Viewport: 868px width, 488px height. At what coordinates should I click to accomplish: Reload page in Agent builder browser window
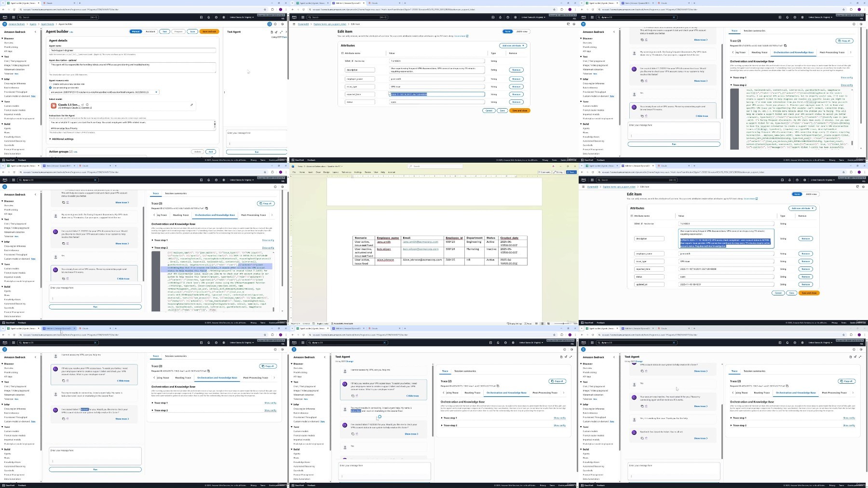pyautogui.click(x=14, y=9)
